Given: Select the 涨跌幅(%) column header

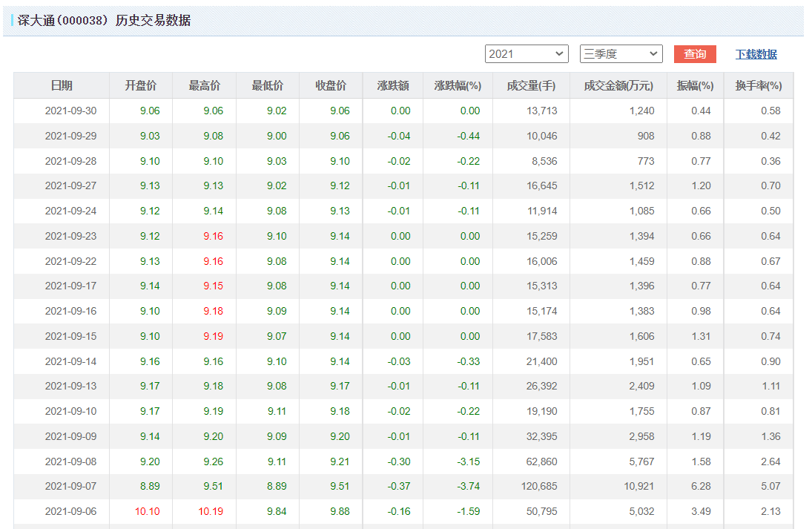Looking at the screenshot, I should click(x=458, y=86).
